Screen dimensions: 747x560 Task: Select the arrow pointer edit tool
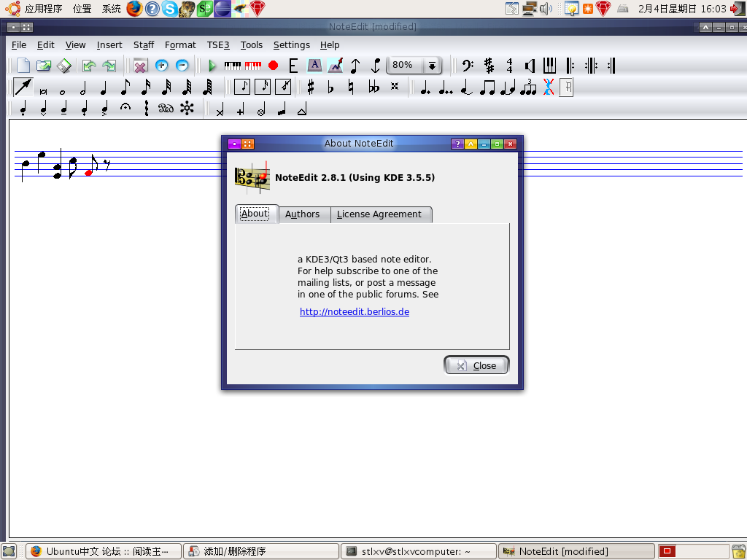[23, 87]
